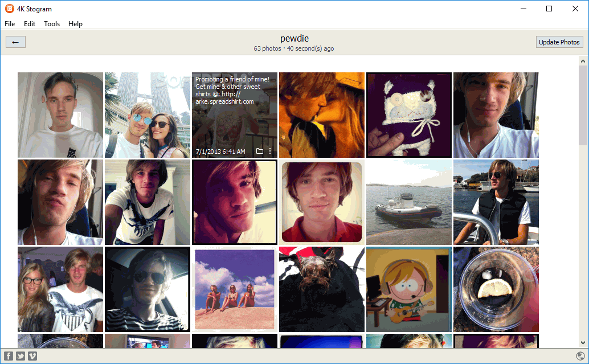Click scrollbar down arrow
589x364 pixels.
[583, 342]
